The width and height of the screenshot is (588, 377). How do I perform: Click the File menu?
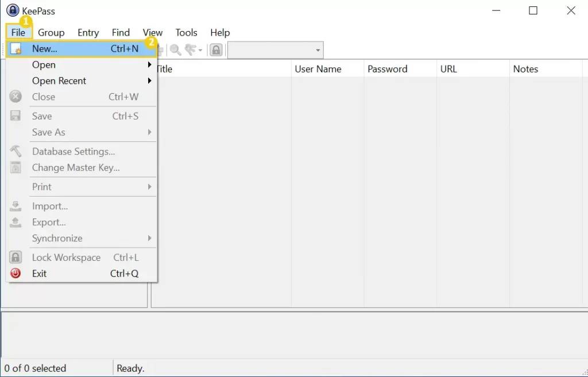coord(18,33)
